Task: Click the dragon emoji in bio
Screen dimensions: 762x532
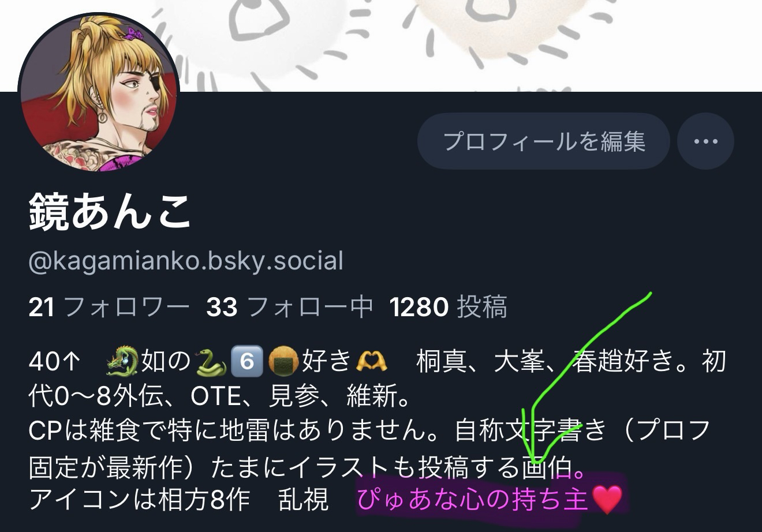Action: 122,362
